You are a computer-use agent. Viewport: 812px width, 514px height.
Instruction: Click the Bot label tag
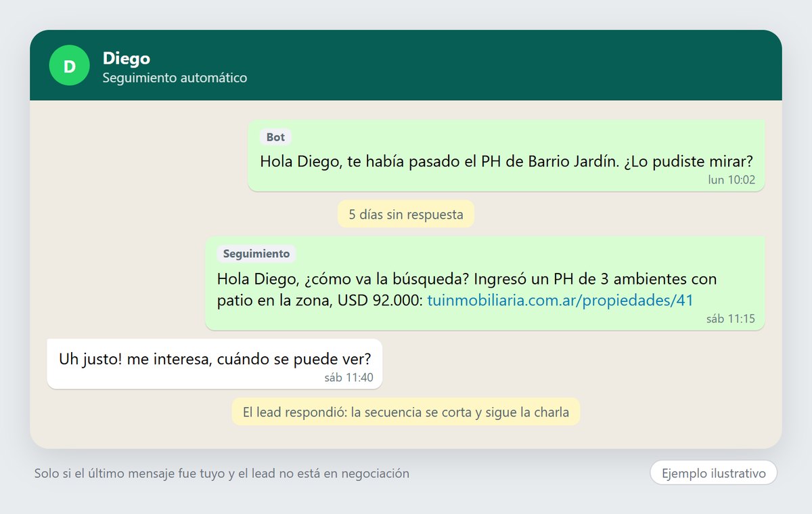[x=275, y=137]
